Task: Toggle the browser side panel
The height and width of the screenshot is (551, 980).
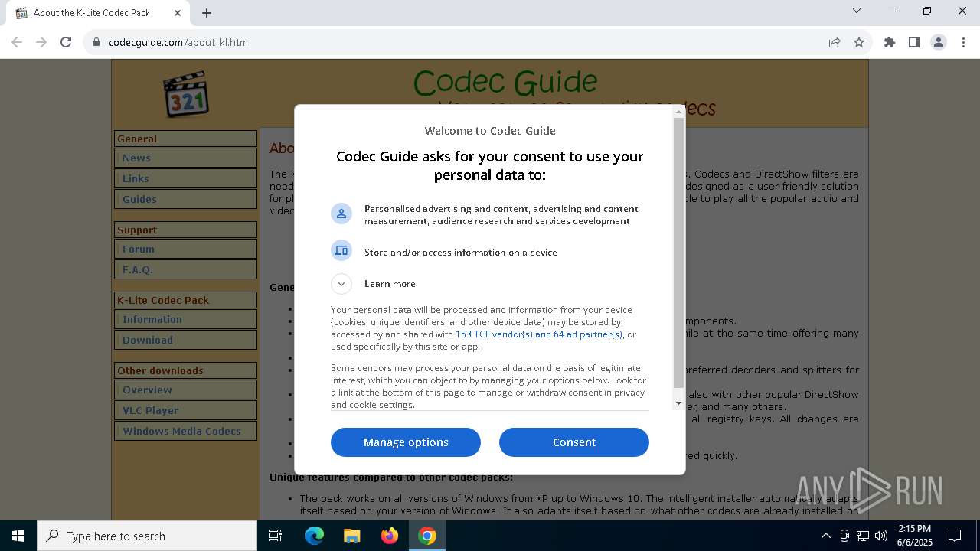Action: [914, 42]
